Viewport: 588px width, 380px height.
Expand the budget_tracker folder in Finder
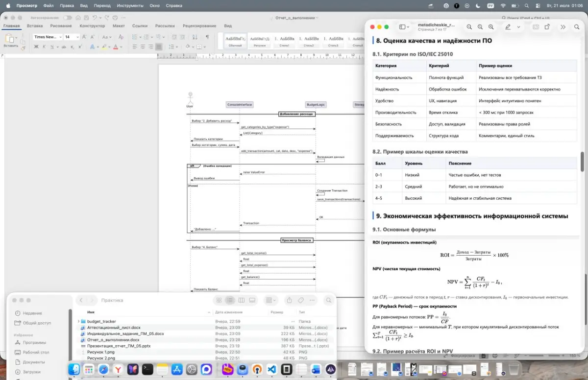tap(79, 321)
